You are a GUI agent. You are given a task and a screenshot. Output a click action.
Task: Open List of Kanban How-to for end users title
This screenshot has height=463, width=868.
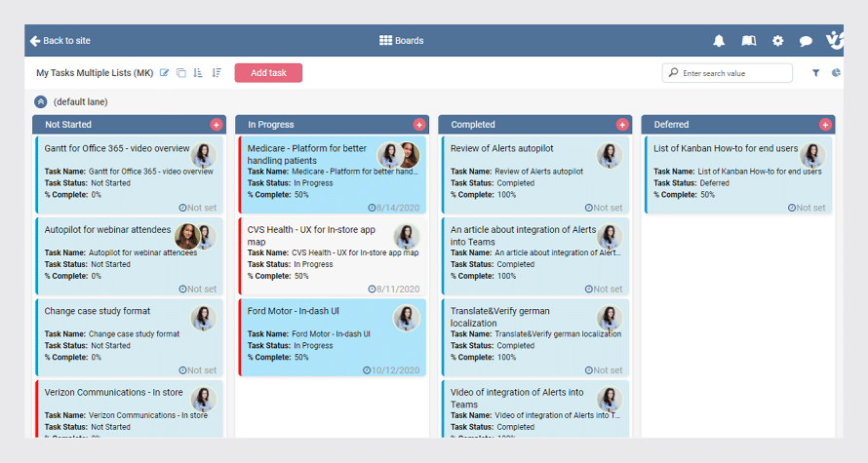pos(726,148)
